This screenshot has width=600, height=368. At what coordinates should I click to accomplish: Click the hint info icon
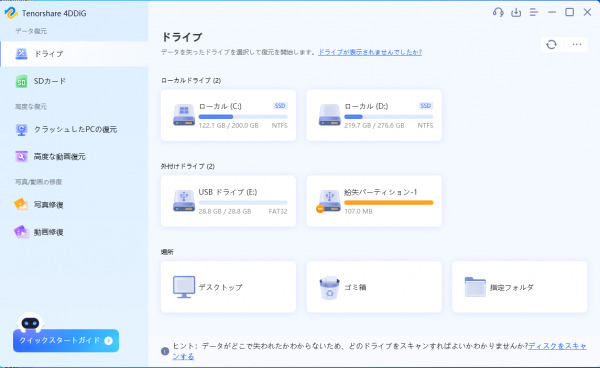pos(165,351)
